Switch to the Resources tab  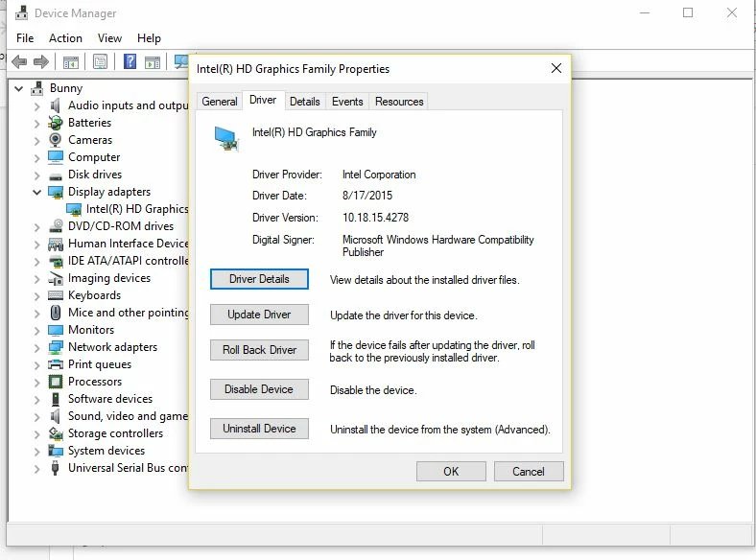(399, 102)
